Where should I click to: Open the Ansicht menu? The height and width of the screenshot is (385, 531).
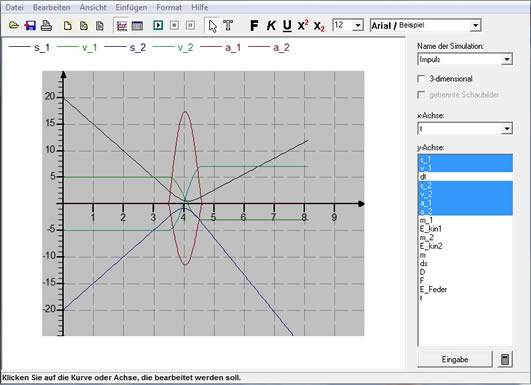pyautogui.click(x=93, y=7)
